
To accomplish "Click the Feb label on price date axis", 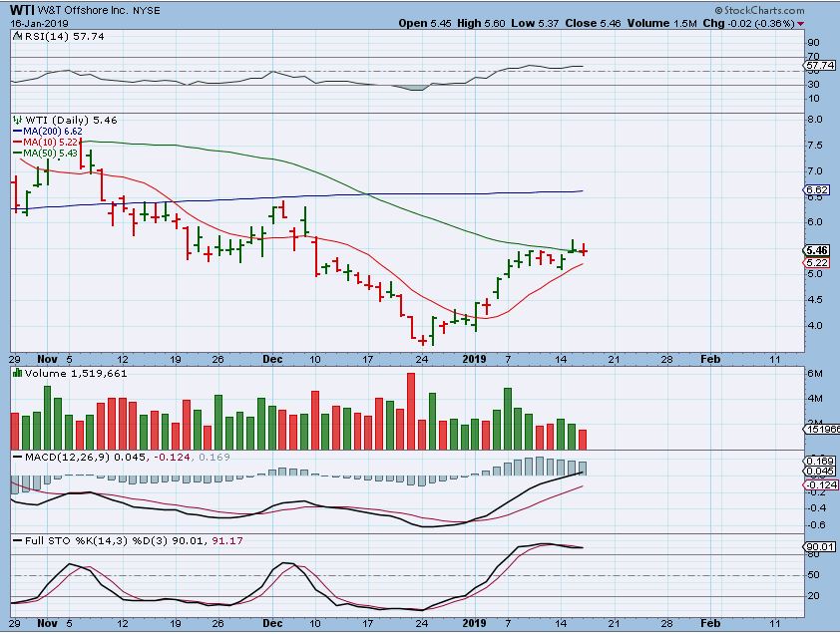I will coord(710,359).
